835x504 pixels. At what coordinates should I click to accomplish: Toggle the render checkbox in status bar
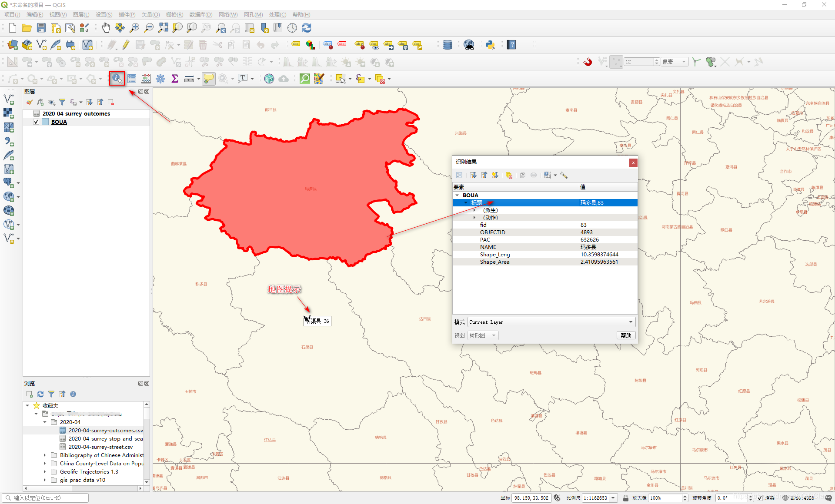pyautogui.click(x=760, y=498)
